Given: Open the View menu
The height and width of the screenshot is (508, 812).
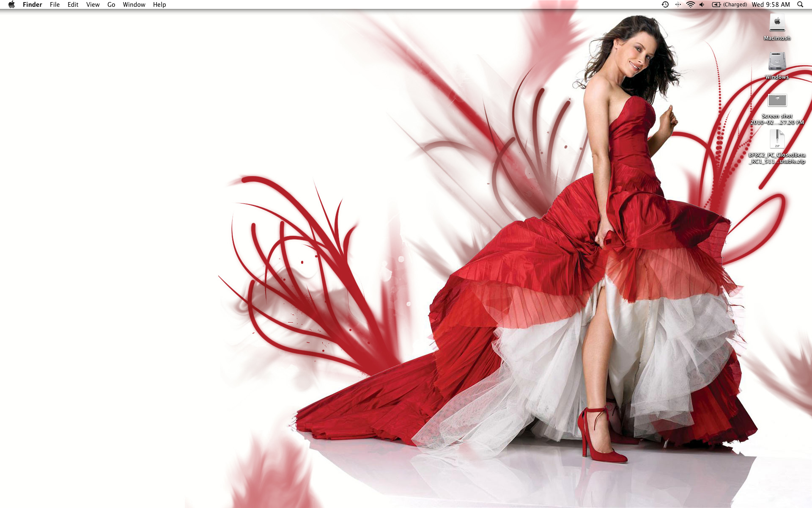Looking at the screenshot, I should 93,5.
